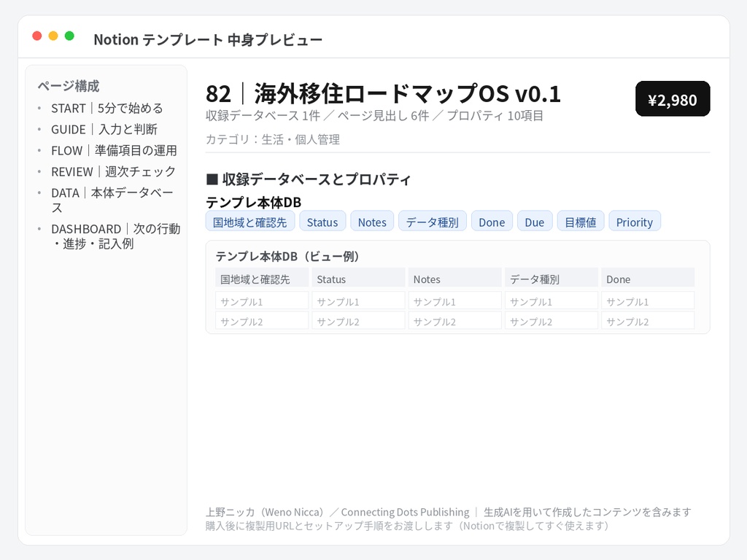Viewport: 747px width, 560px height.
Task: Click the Done property tag
Action: (492, 222)
